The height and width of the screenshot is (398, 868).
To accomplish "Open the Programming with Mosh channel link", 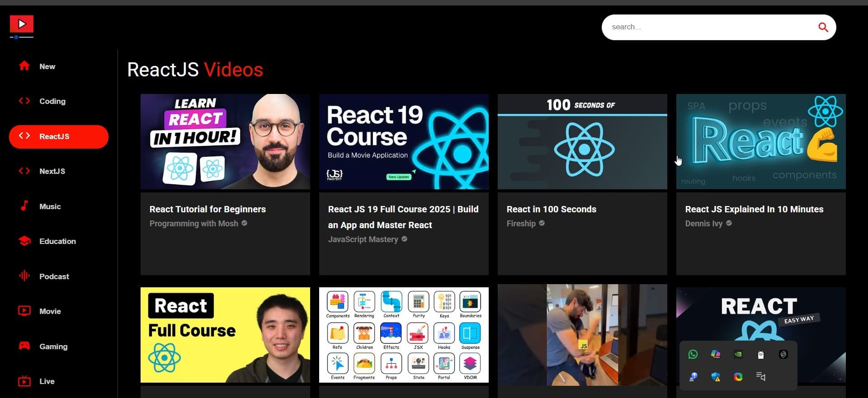I will click(x=193, y=224).
